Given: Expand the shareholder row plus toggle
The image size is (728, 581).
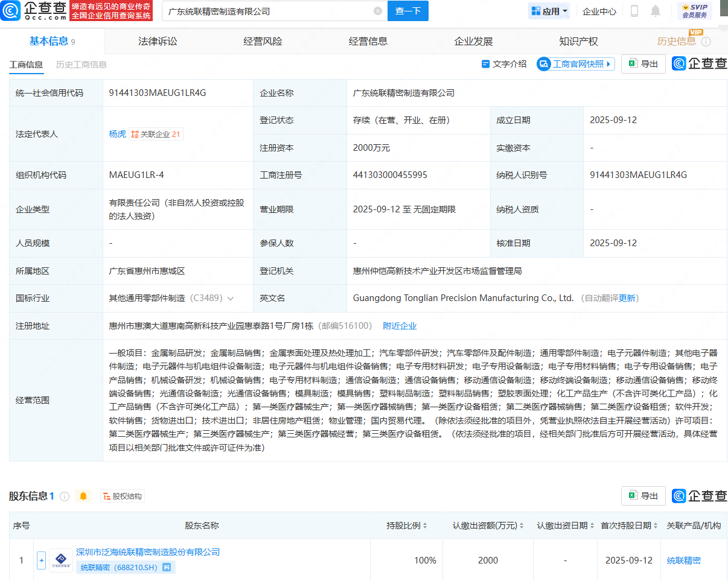Looking at the screenshot, I should pyautogui.click(x=41, y=560).
